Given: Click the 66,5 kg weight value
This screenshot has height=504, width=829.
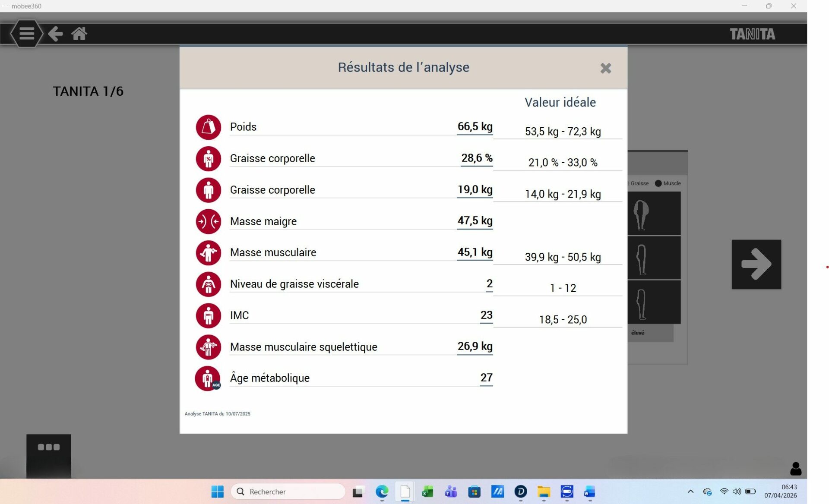Looking at the screenshot, I should pos(475,127).
